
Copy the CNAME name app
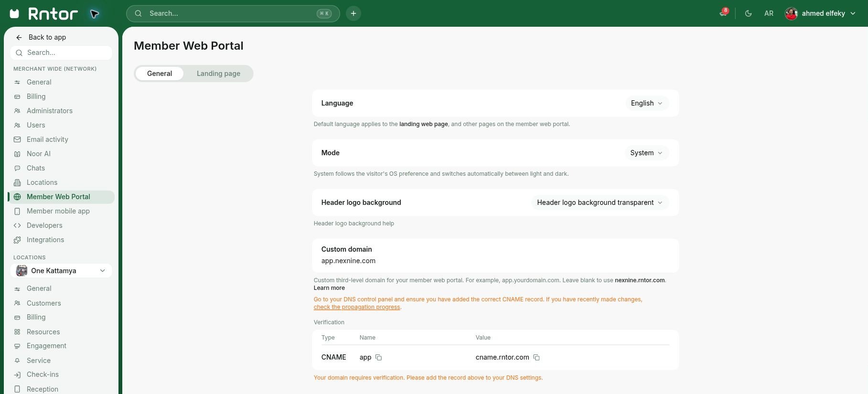coord(378,357)
